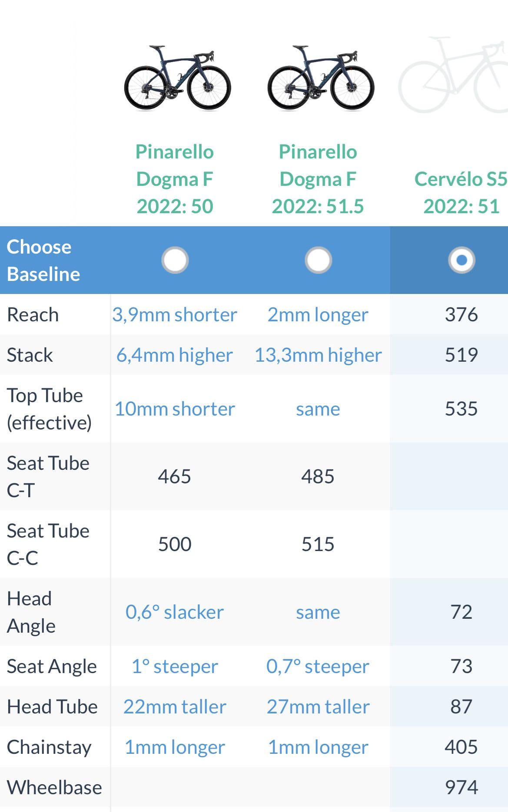This screenshot has width=508, height=812.
Task: Open the Cervélo S5 2022: 51 link
Action: pos(461,192)
